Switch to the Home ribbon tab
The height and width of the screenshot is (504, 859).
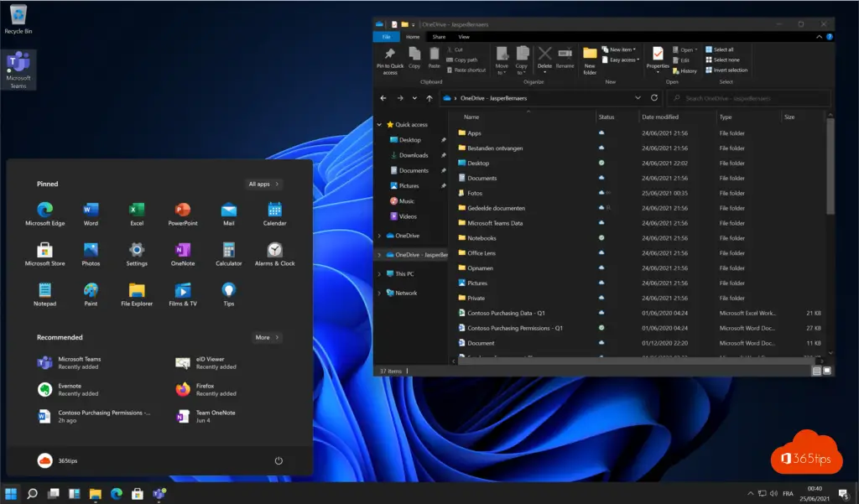click(413, 37)
